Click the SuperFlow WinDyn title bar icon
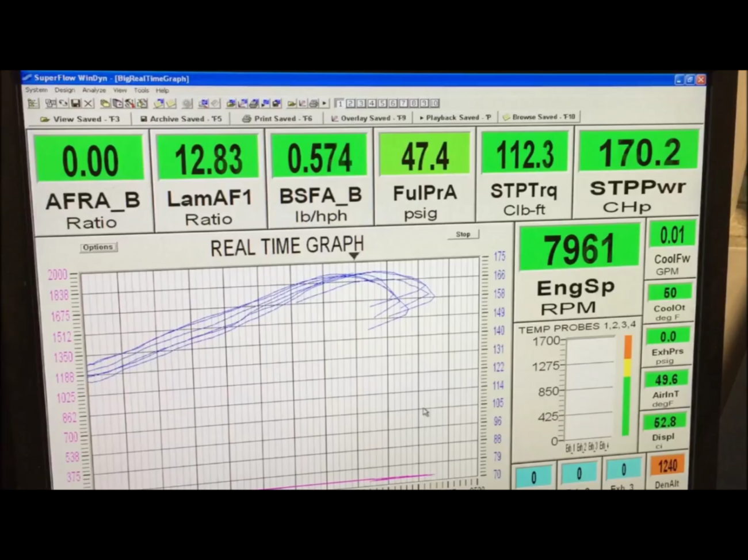 point(26,78)
